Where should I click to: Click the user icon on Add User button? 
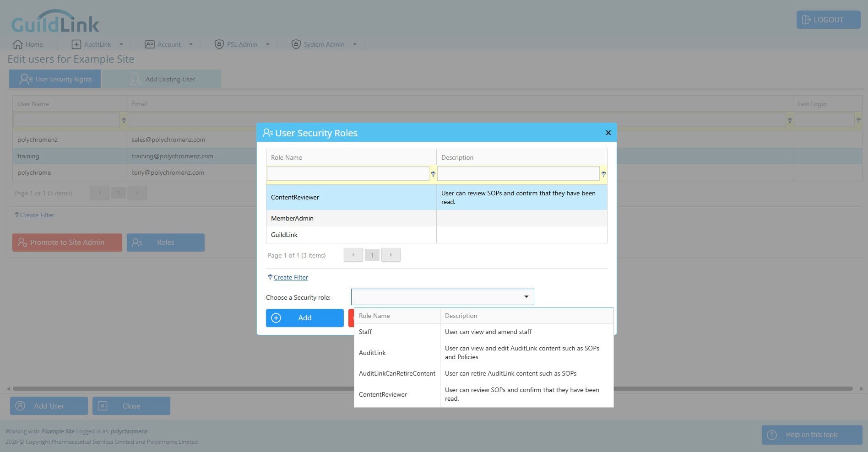coord(20,406)
